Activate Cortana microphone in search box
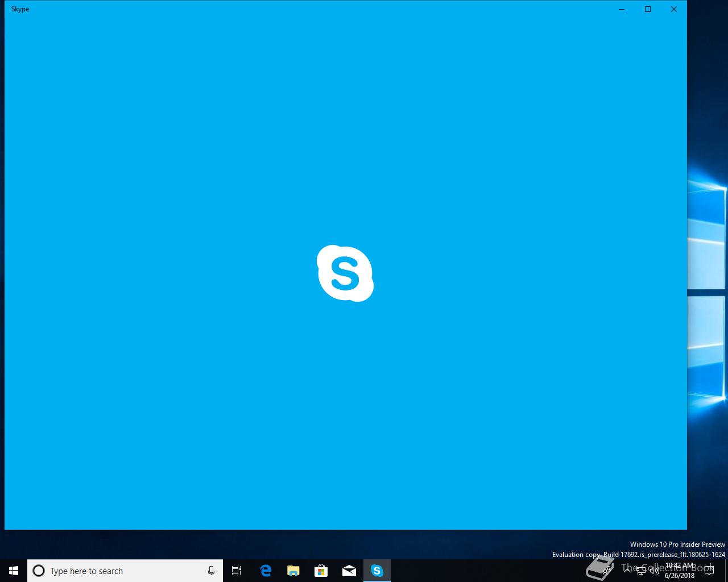The height and width of the screenshot is (582, 728). [211, 571]
